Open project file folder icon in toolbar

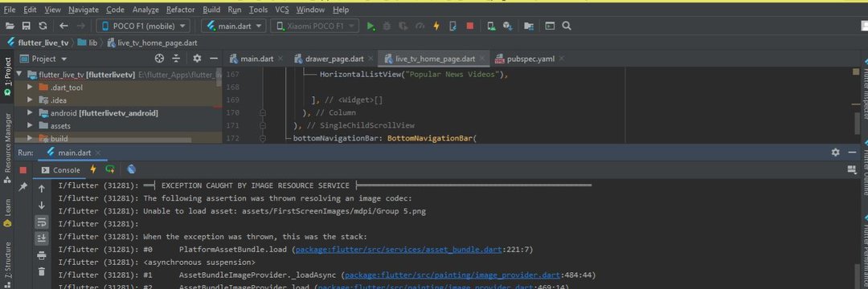point(10,26)
